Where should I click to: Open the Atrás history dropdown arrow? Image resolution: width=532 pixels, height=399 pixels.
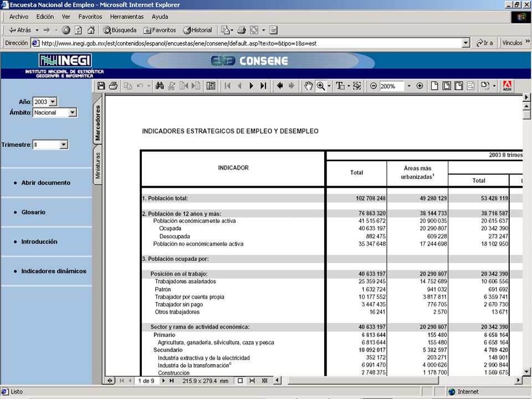click(37, 30)
